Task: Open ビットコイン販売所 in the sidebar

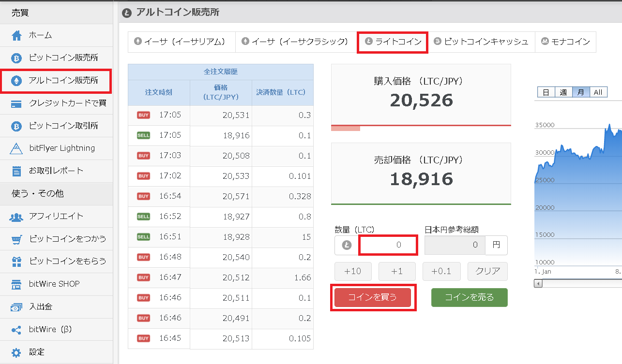Action: tap(56, 58)
